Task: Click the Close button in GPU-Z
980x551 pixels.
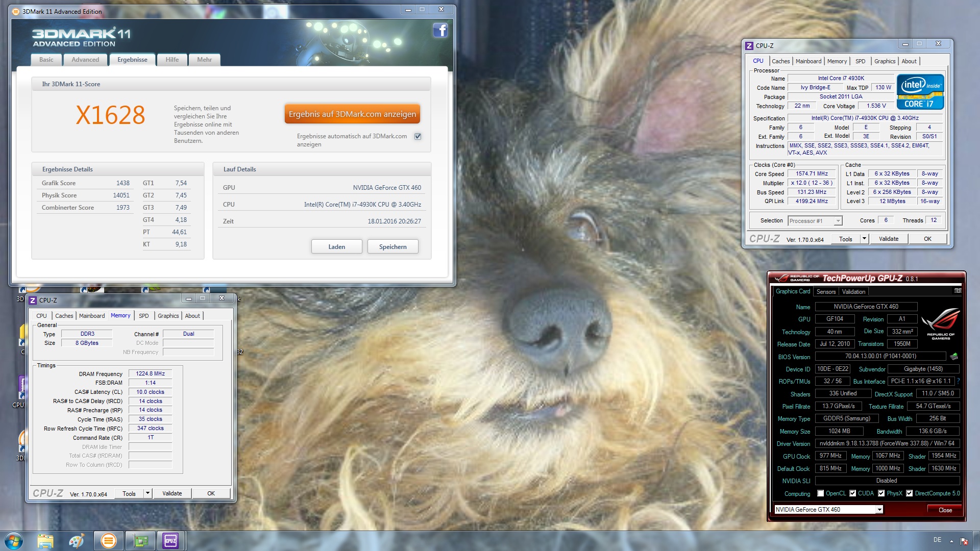Action: (945, 510)
